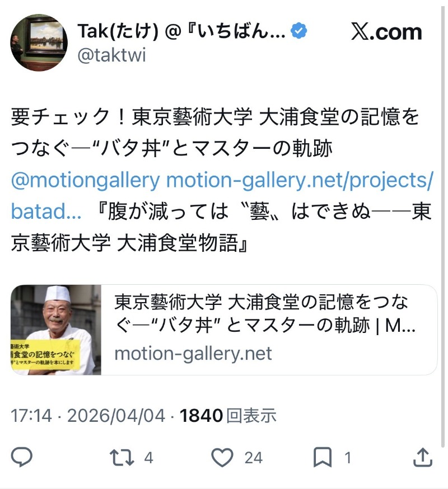
Task: Open the Tak profile avatar picture
Action: coord(39,43)
